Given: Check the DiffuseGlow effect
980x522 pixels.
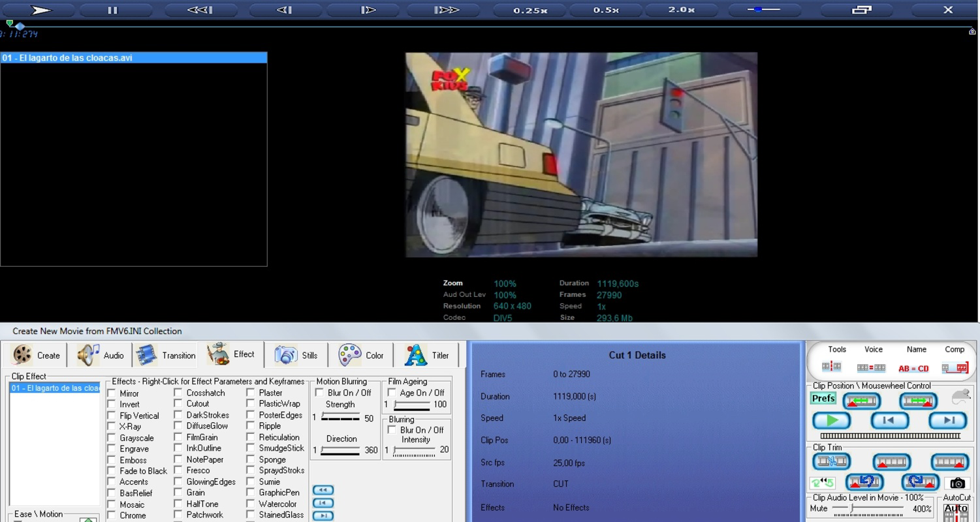Looking at the screenshot, I should (178, 426).
